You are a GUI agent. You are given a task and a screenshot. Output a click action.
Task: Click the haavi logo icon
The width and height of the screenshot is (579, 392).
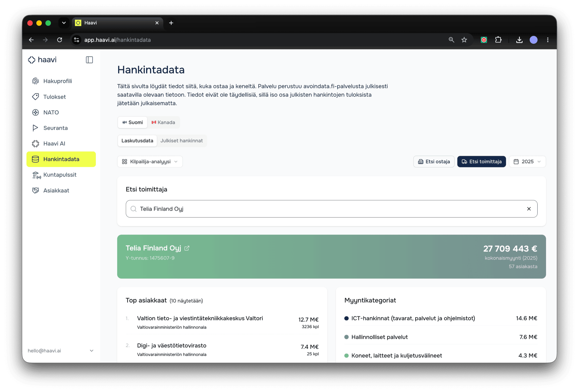click(x=32, y=60)
